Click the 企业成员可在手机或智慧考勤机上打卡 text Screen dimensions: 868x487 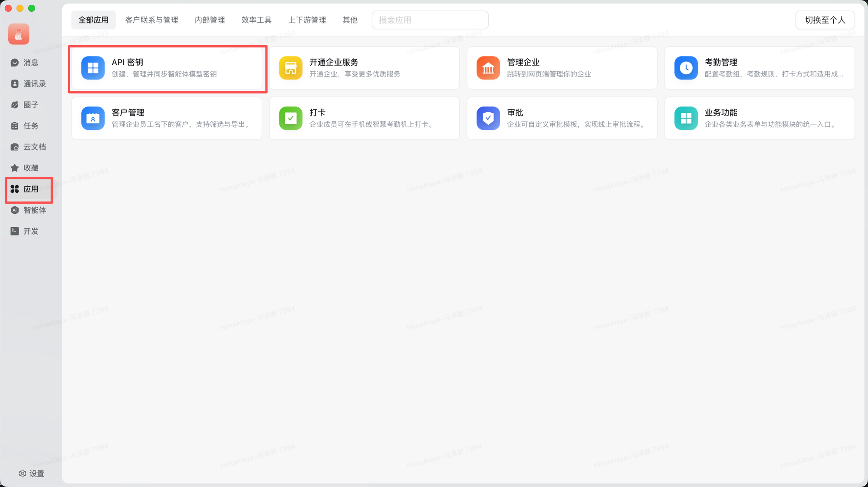coord(372,124)
